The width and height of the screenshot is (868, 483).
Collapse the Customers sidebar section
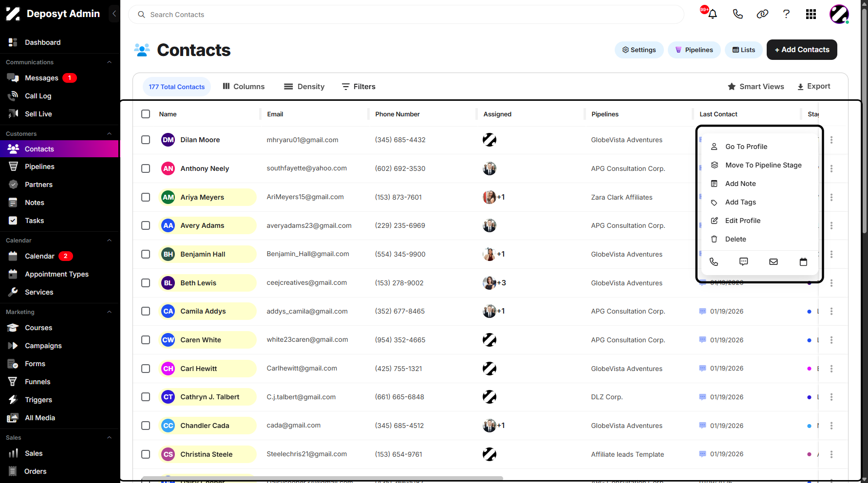pyautogui.click(x=109, y=134)
